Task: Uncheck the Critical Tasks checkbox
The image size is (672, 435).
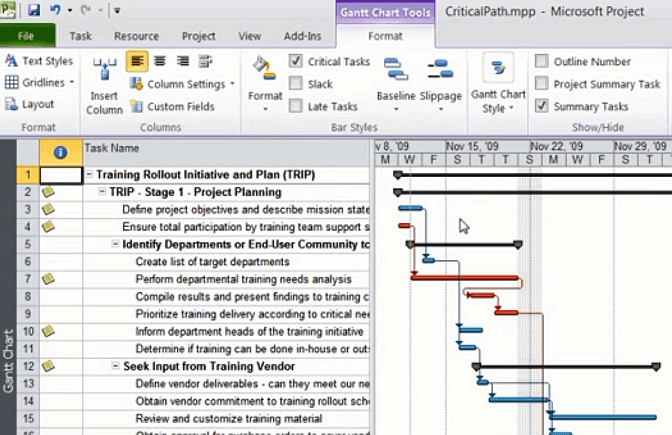Action: (296, 62)
